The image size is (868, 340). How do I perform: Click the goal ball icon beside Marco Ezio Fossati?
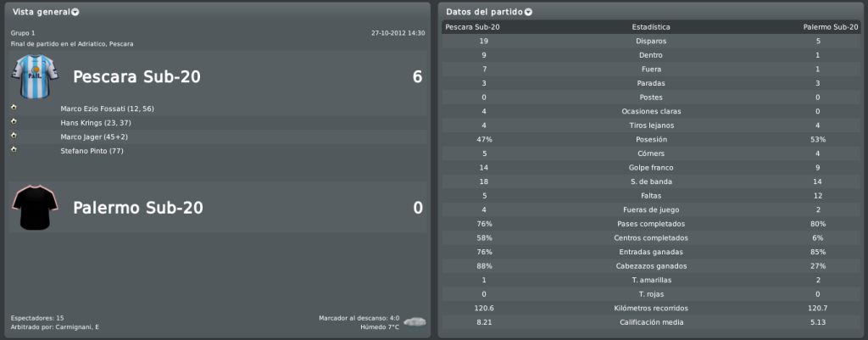tap(14, 107)
